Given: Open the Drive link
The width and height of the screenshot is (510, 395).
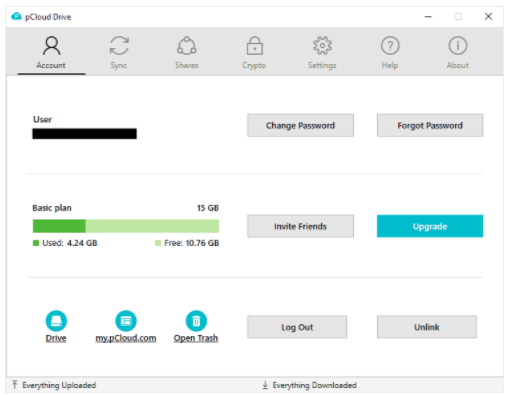Looking at the screenshot, I should coord(56,338).
